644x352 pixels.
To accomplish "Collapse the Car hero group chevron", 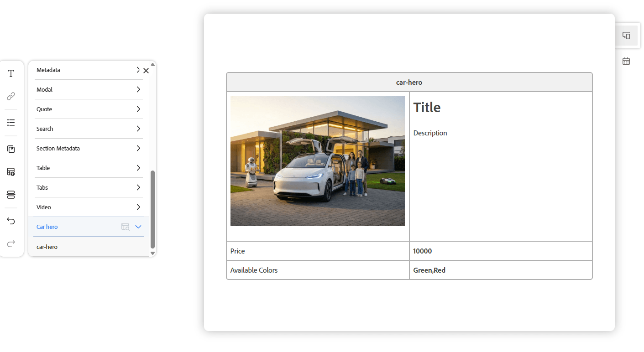I will (138, 227).
